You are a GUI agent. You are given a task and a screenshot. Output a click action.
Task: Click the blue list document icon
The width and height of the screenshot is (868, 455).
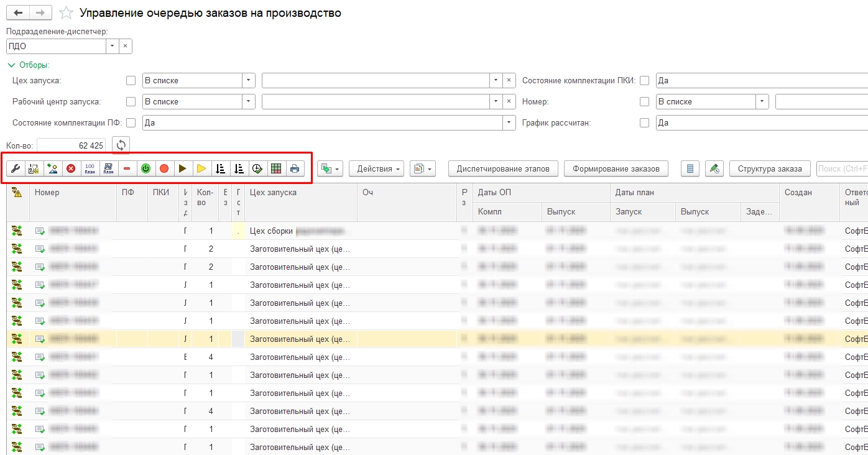[690, 168]
